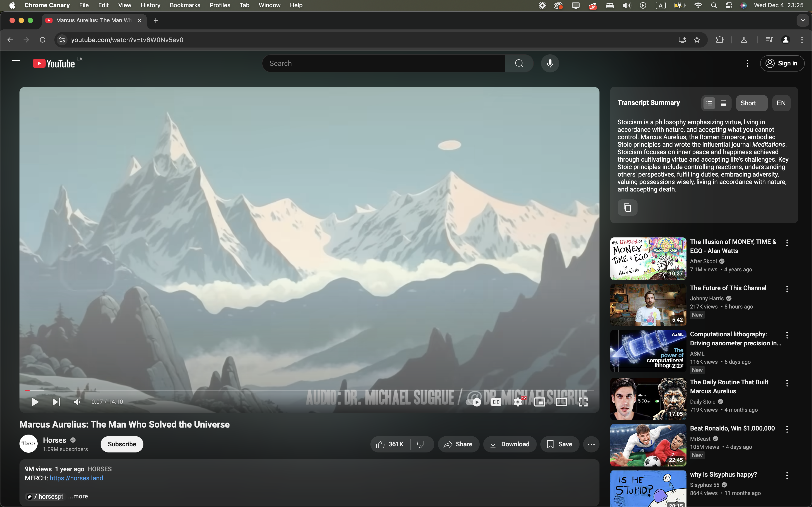
Task: Open the Short summary length dropdown
Action: pos(751,103)
